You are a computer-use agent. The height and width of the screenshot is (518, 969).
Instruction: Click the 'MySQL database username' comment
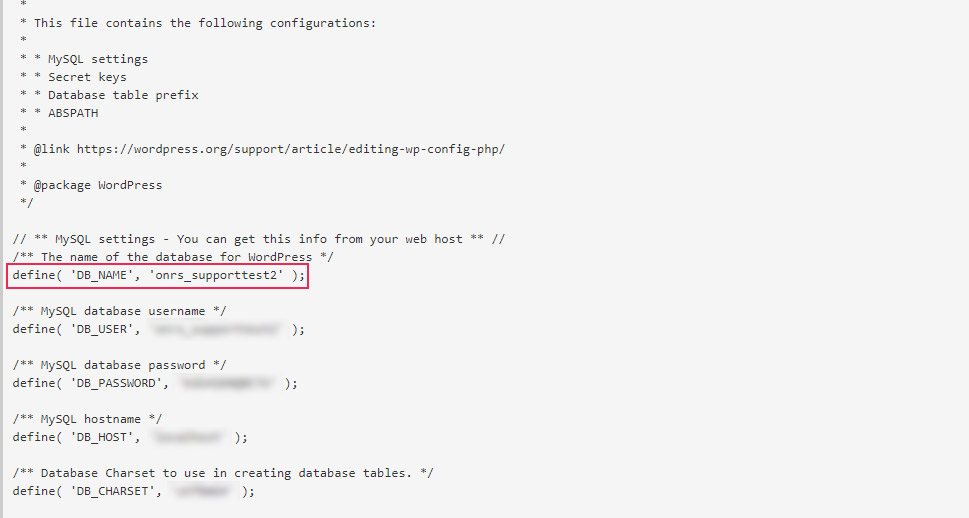click(119, 312)
